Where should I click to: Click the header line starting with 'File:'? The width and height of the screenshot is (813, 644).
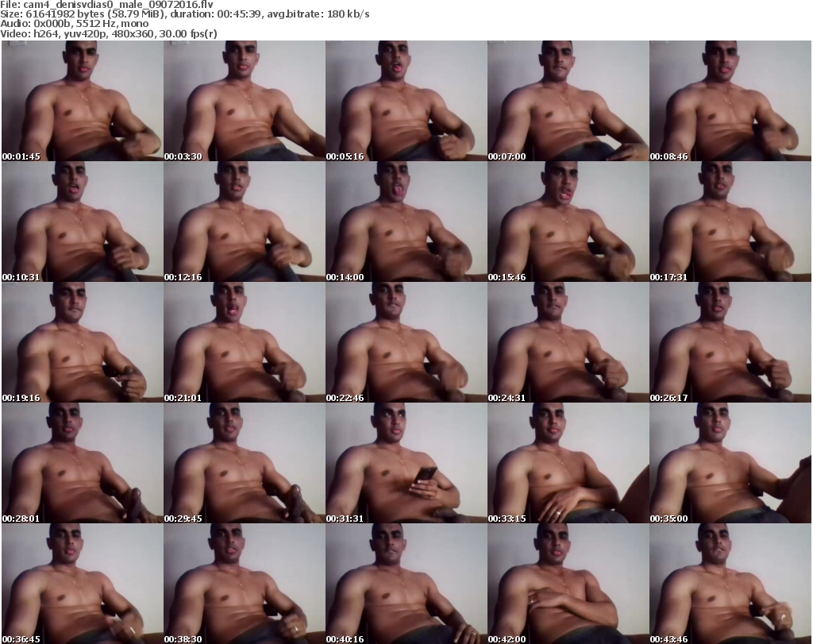[x=107, y=4]
